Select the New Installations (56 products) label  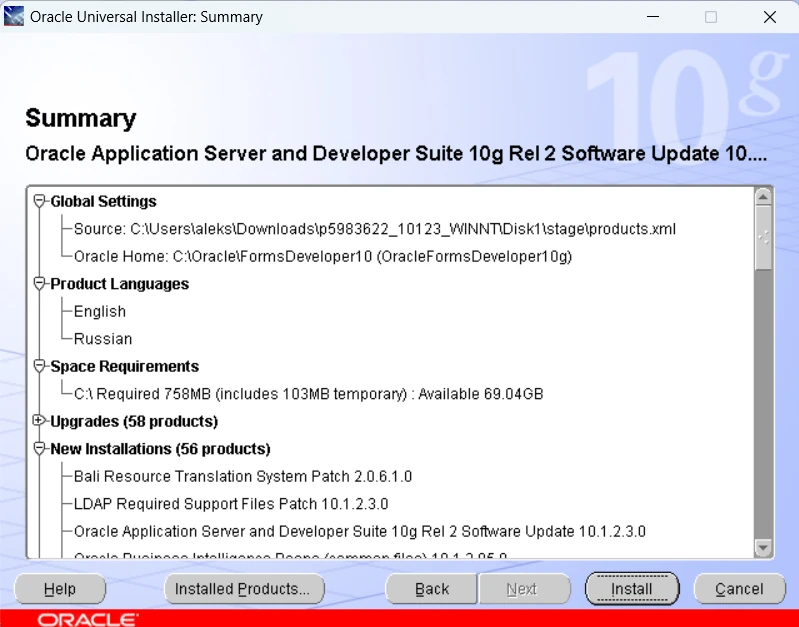[x=161, y=449]
